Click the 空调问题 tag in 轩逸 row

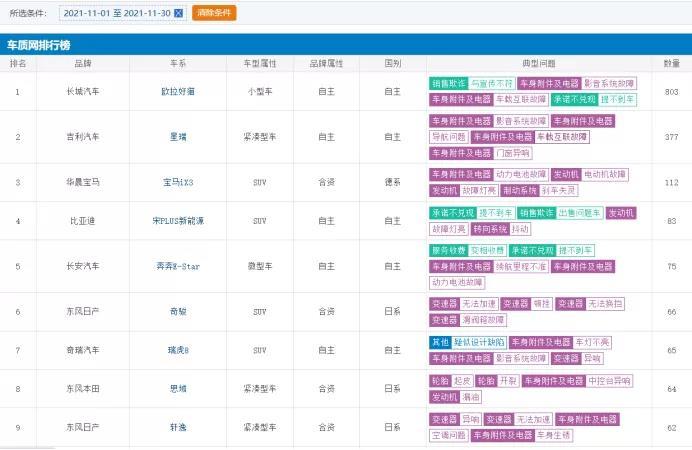(449, 435)
